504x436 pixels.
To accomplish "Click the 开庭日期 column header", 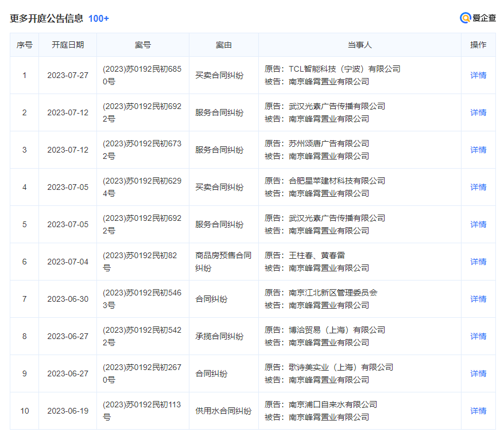I will [x=68, y=45].
